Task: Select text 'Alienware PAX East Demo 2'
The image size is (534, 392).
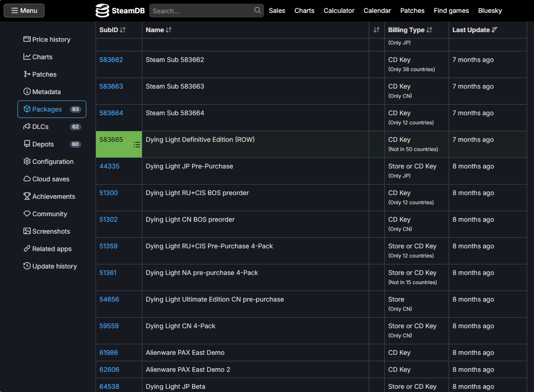Action: pos(188,370)
